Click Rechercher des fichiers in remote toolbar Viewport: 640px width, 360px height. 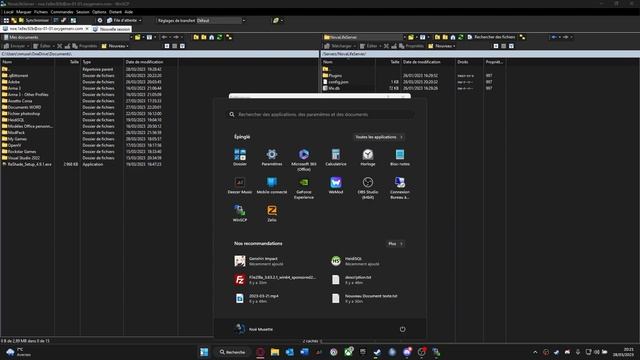(491, 37)
